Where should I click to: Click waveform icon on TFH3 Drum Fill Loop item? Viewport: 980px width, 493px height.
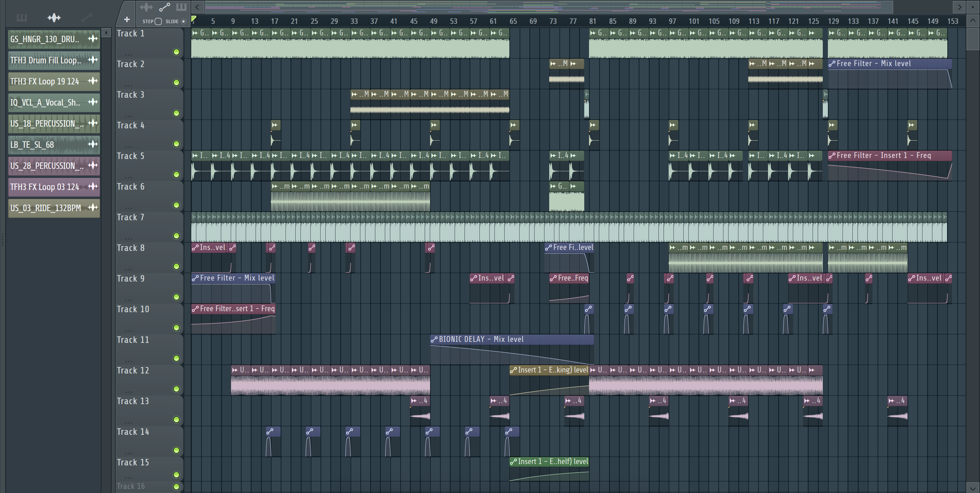[93, 60]
